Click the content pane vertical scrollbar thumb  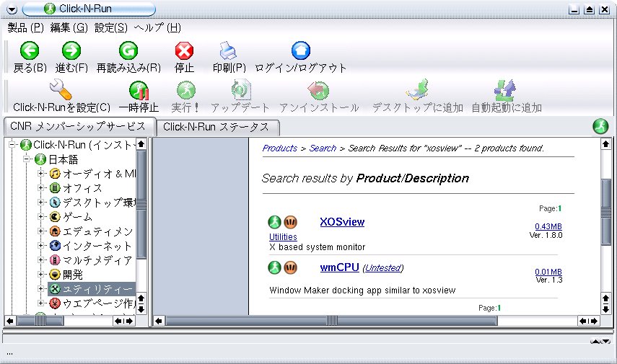[x=605, y=212]
